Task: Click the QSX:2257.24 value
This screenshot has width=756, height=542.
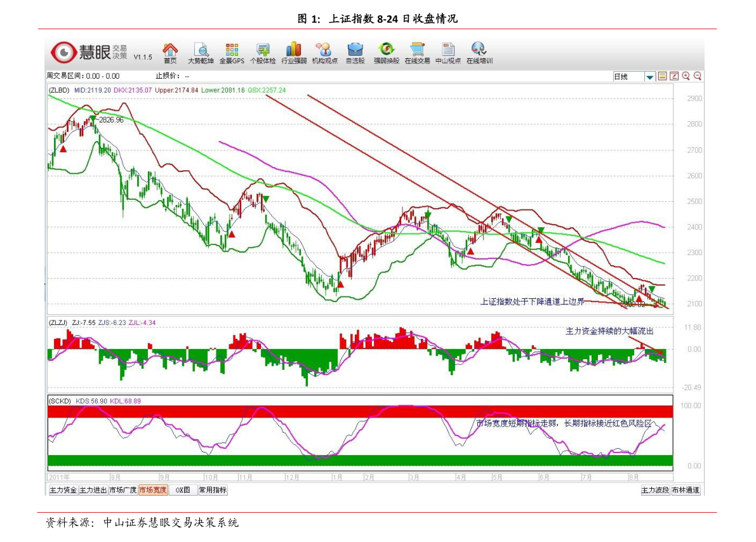Action: 267,90
